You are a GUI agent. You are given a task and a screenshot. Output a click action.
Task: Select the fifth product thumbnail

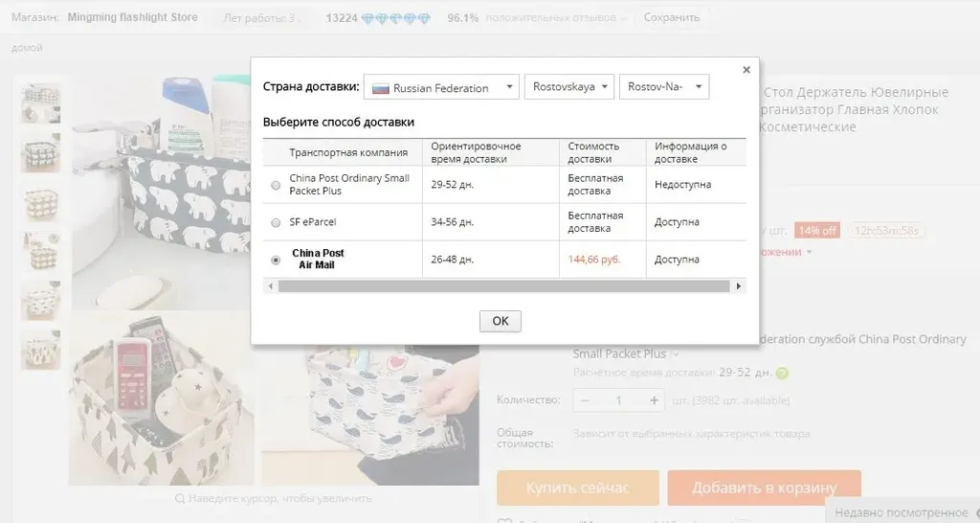pos(41,300)
